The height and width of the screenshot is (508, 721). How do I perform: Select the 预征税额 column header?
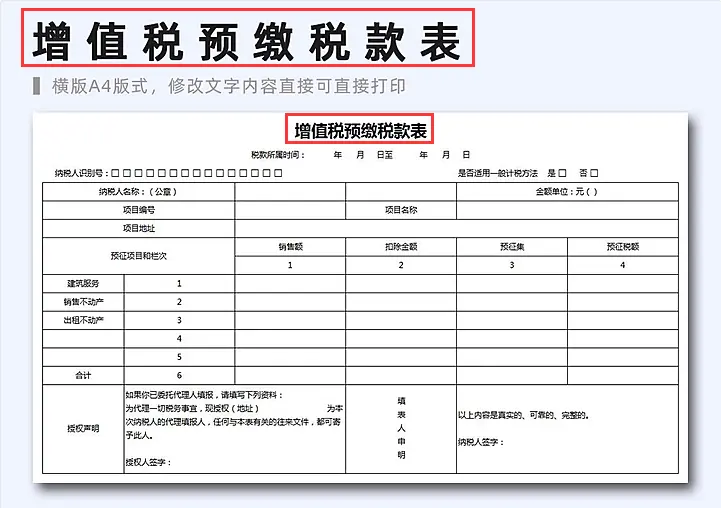pos(622,246)
